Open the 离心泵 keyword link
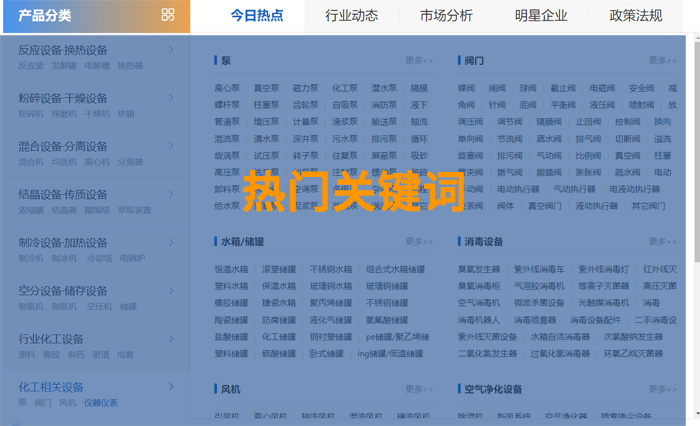The image size is (700, 426). [x=227, y=88]
